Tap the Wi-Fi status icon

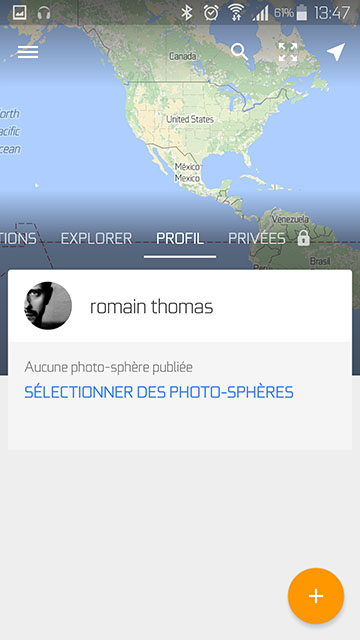pyautogui.click(x=236, y=13)
